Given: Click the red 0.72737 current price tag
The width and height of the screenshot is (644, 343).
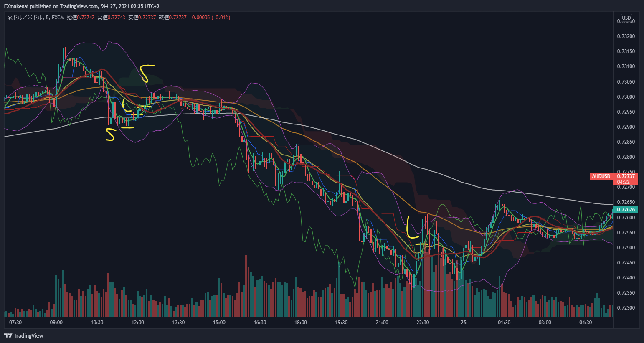Looking at the screenshot, I should [x=626, y=176].
